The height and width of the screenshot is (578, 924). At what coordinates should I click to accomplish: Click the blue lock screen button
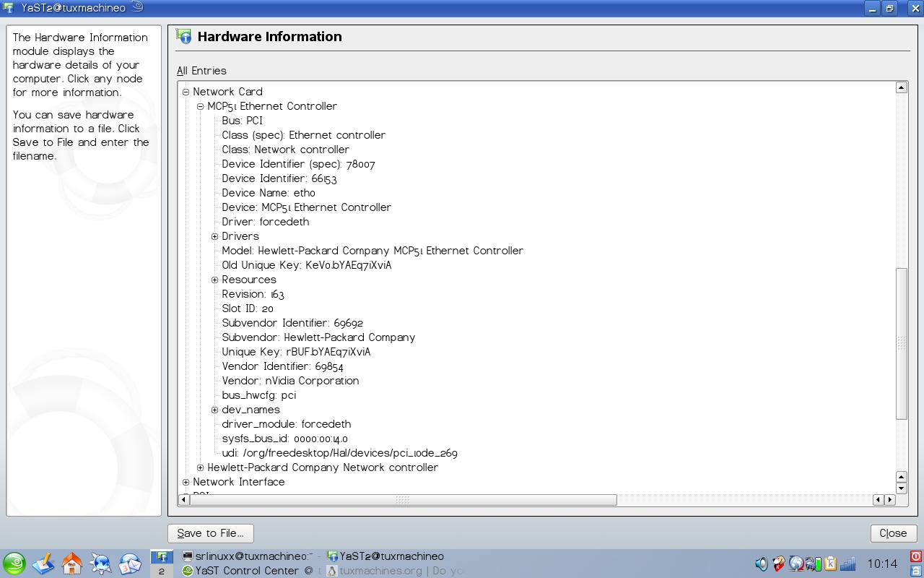pyautogui.click(x=916, y=571)
